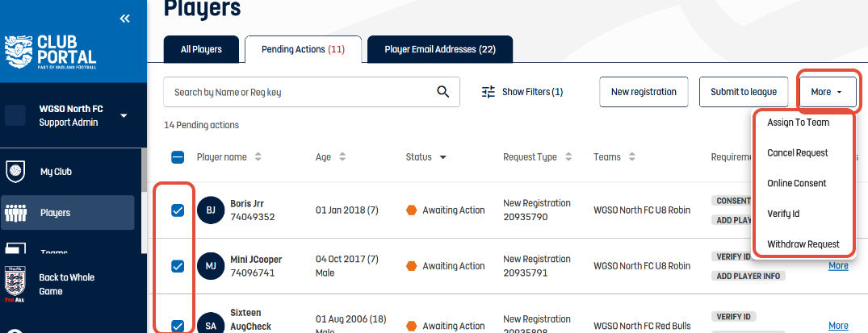Click BJ avatar for Boris Jrr
Viewport: 868px width, 333px height.
(x=211, y=210)
